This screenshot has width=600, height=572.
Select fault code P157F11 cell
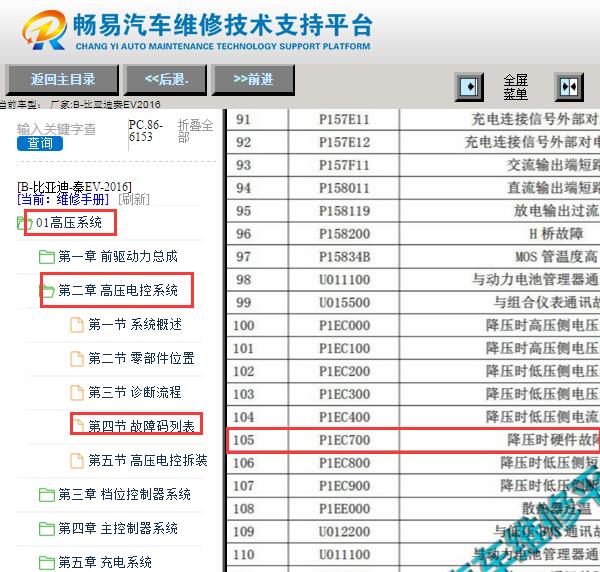tap(344, 165)
